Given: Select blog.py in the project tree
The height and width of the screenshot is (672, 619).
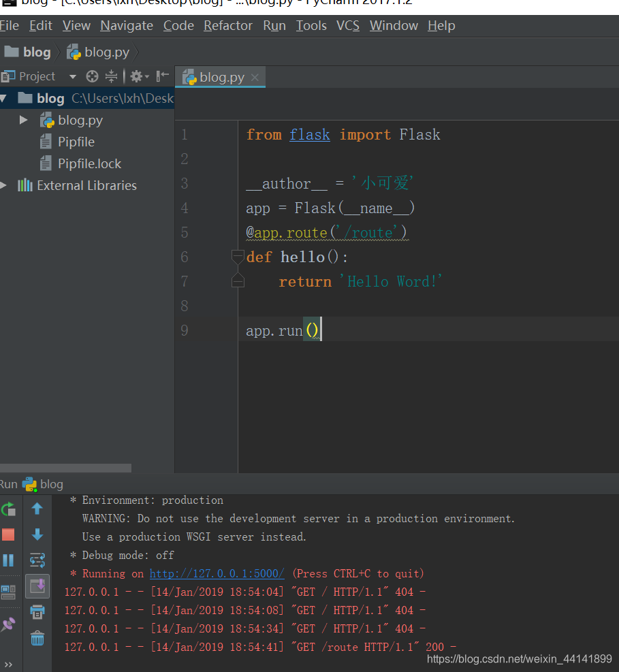Looking at the screenshot, I should 80,121.
